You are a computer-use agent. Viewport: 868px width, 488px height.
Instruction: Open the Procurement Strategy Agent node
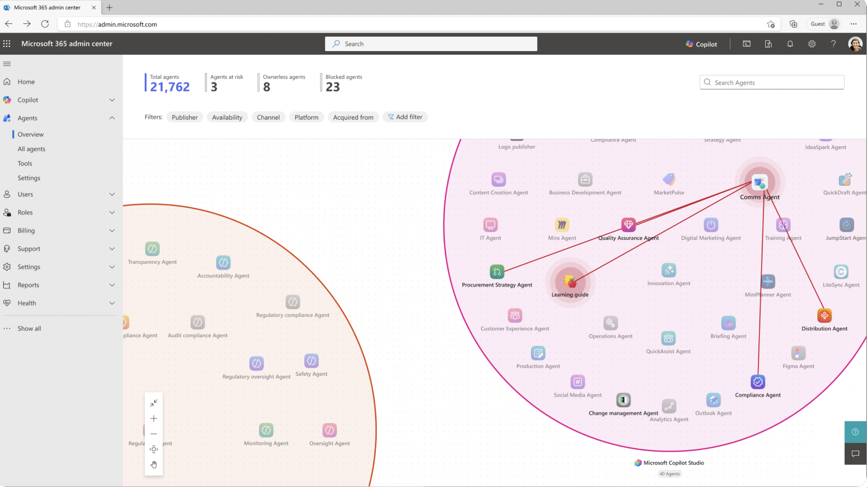point(497,272)
